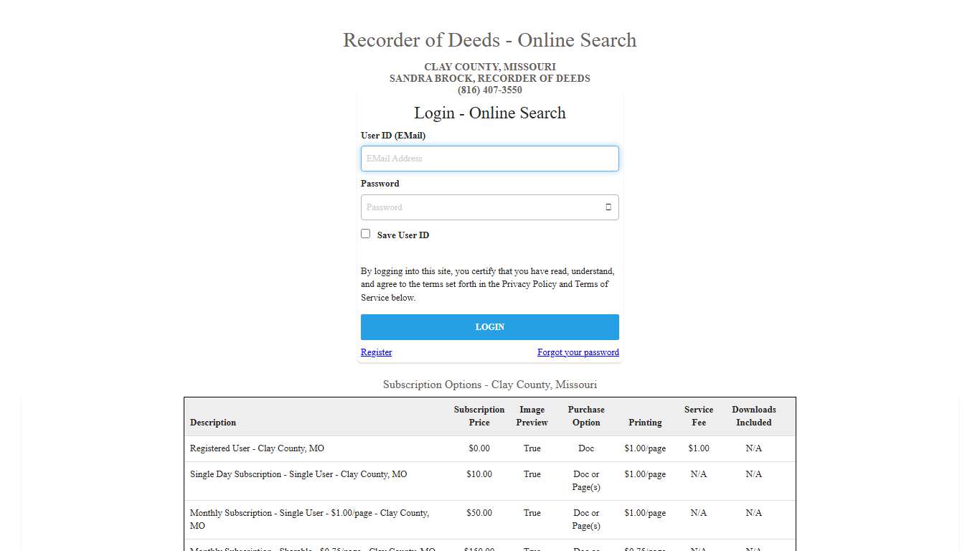The image size is (980, 551).
Task: Click the EMail Address input field
Action: pyautogui.click(x=490, y=159)
